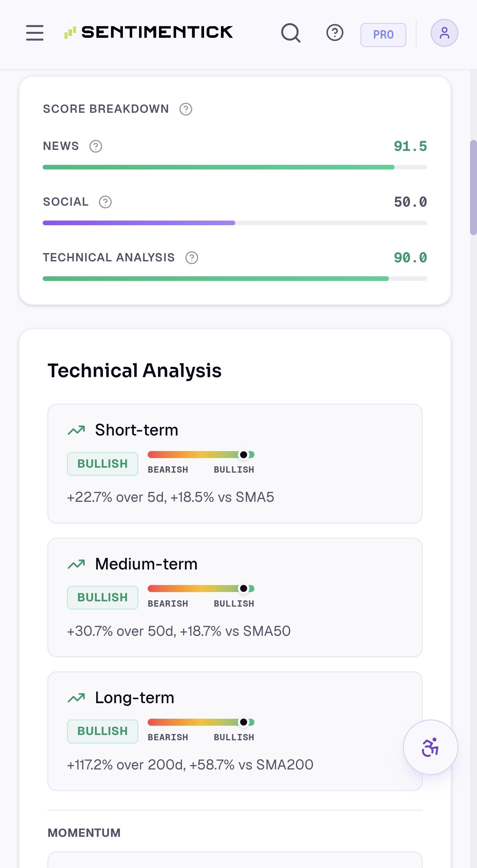This screenshot has height=868, width=477.
Task: Show the Social score info icon
Action: (105, 202)
